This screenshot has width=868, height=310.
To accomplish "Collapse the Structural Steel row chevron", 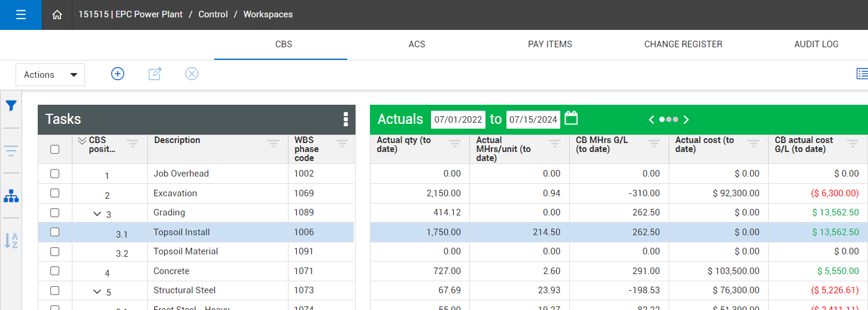I will click(x=97, y=291).
